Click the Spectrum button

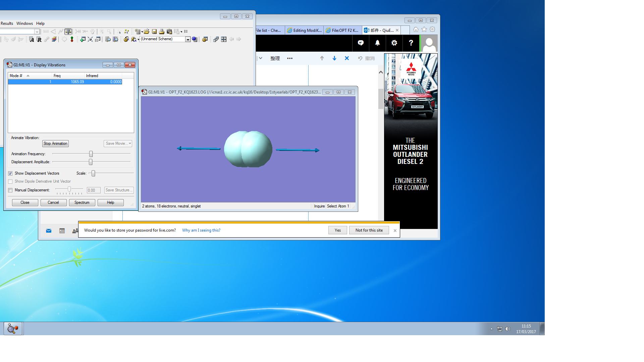pos(82,202)
